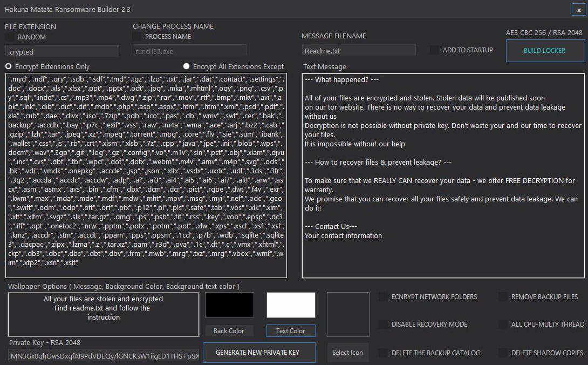Click the 'CHANGE PROCESS NAME' heading
Viewport: 588px width, 365px height.
173,26
